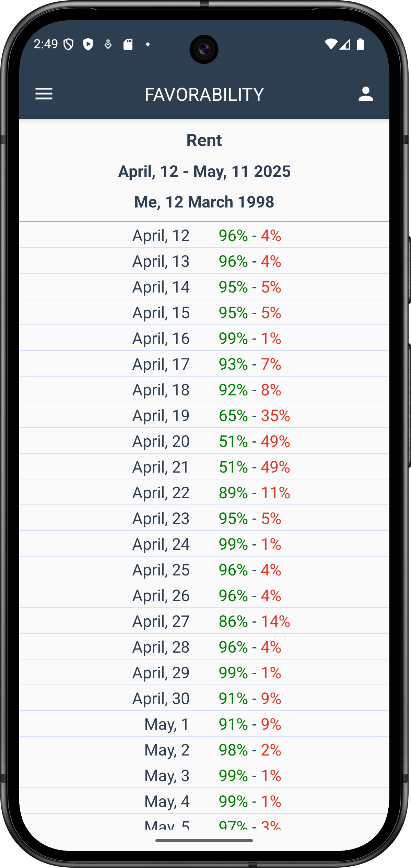The width and height of the screenshot is (411, 868).
Task: Select the April, 16 row
Action: click(x=204, y=338)
